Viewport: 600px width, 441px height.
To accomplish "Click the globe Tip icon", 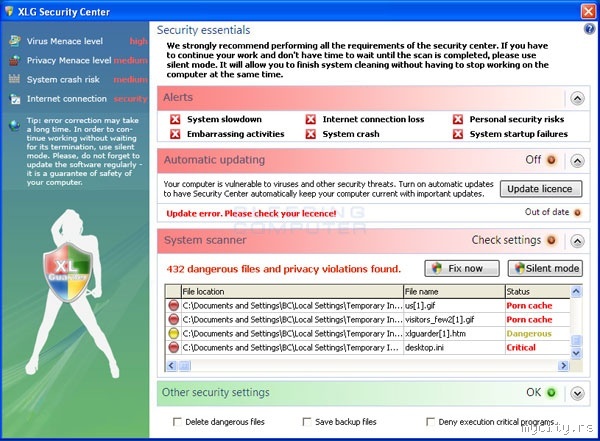I will [x=15, y=125].
